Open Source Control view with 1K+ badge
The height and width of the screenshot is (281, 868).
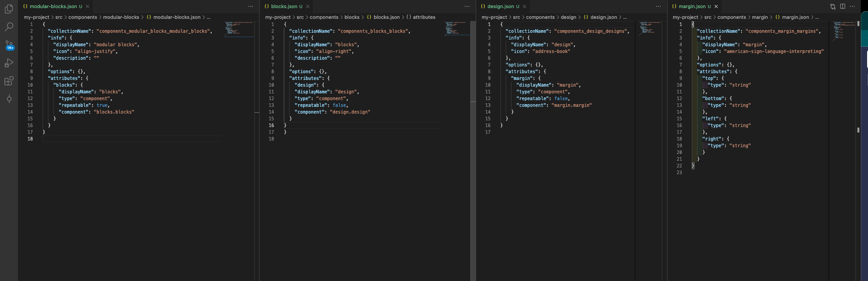click(x=9, y=45)
